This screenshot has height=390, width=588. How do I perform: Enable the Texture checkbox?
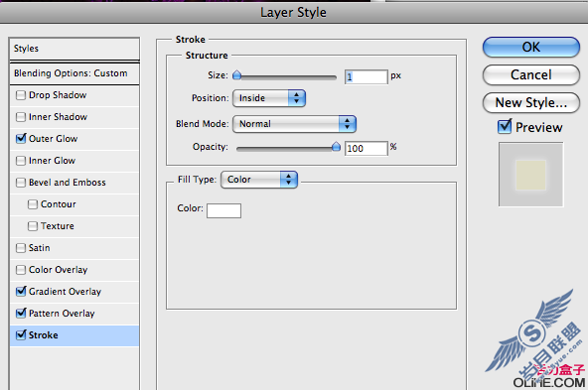(x=33, y=226)
